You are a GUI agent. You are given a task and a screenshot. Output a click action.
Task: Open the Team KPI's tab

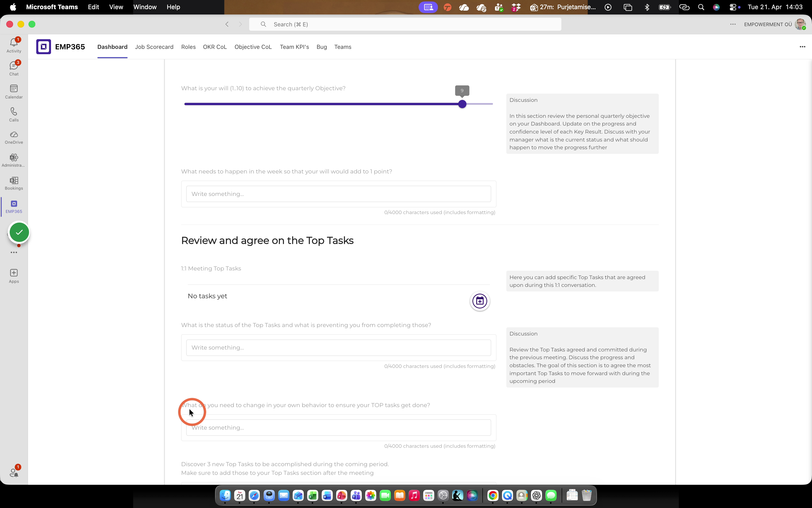tap(294, 47)
